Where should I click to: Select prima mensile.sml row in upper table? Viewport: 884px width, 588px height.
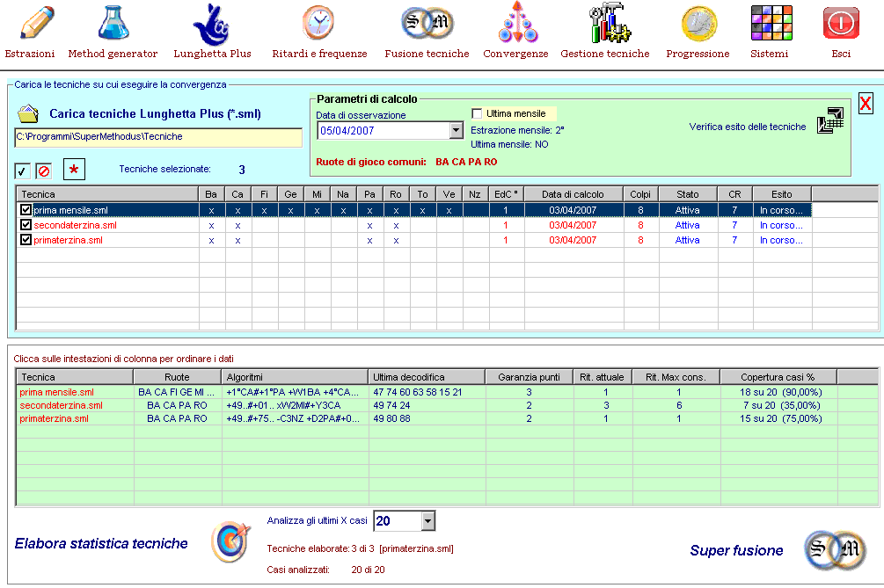[414, 210]
